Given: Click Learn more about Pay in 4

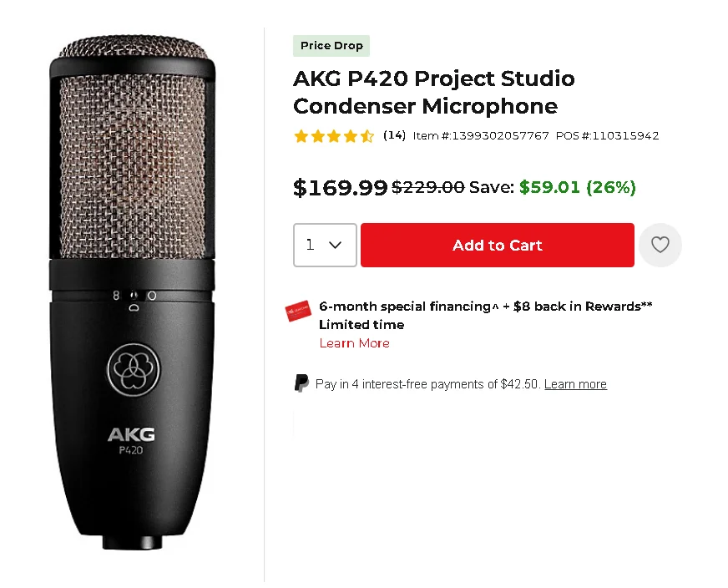Looking at the screenshot, I should click(x=575, y=383).
